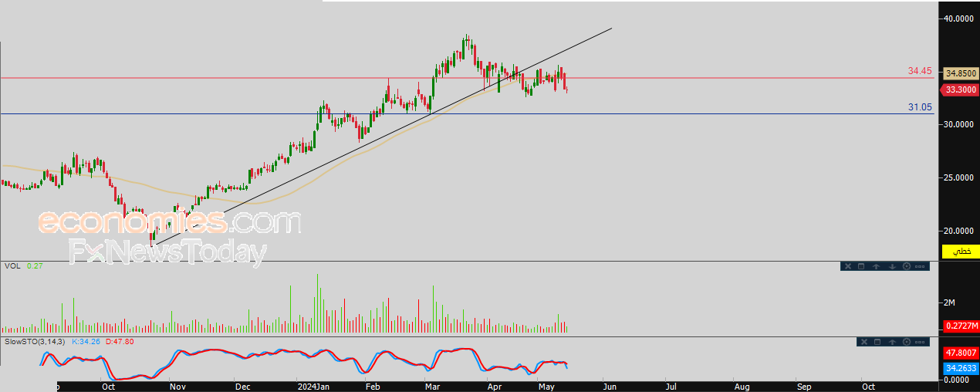Viewport: 980px width, 392px height.
Task: Click the 2M volume axis label
Action: 949,302
